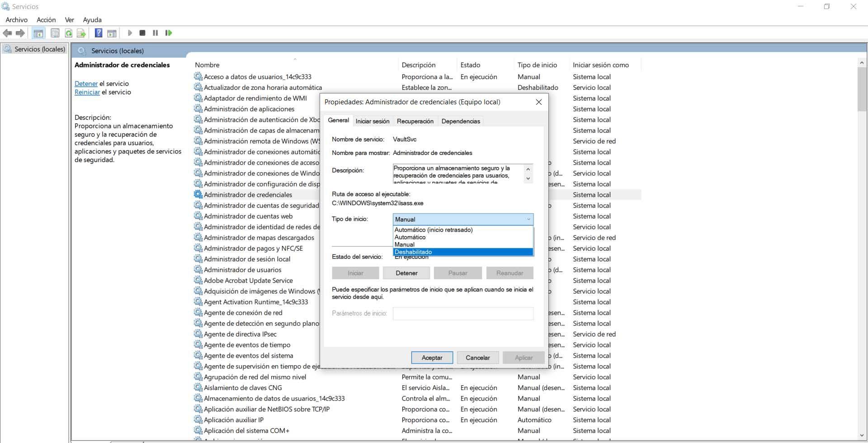Open the properties icon in the toolbar

(55, 33)
